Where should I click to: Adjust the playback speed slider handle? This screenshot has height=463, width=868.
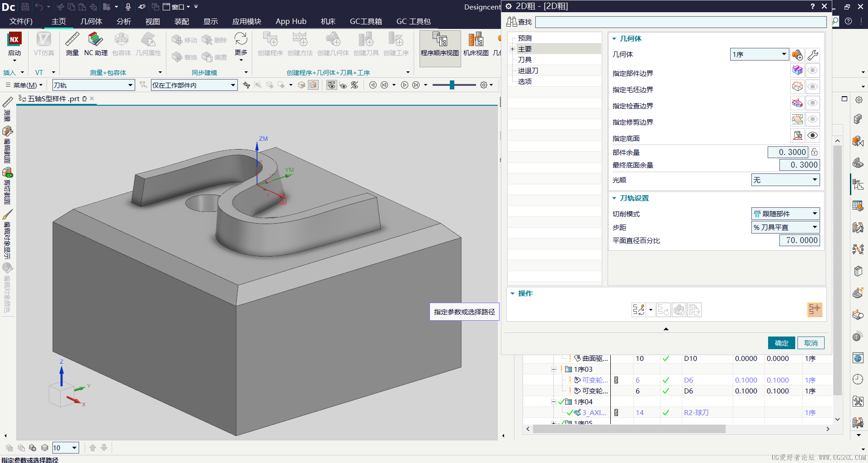point(452,85)
